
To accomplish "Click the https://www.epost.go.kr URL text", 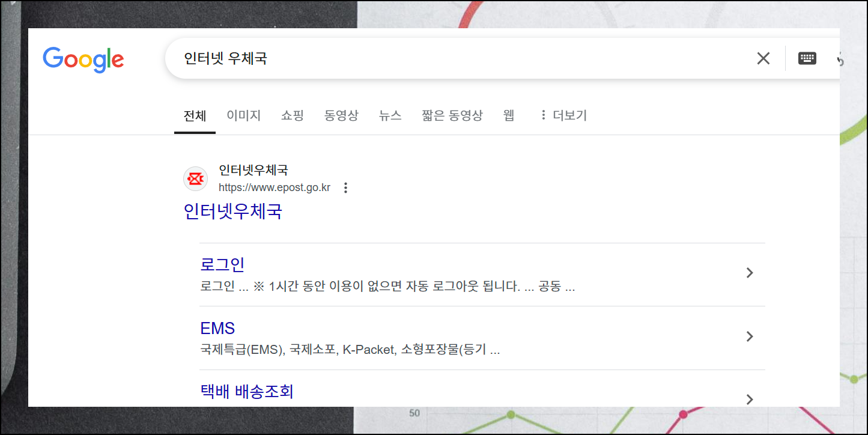I will 275,187.
